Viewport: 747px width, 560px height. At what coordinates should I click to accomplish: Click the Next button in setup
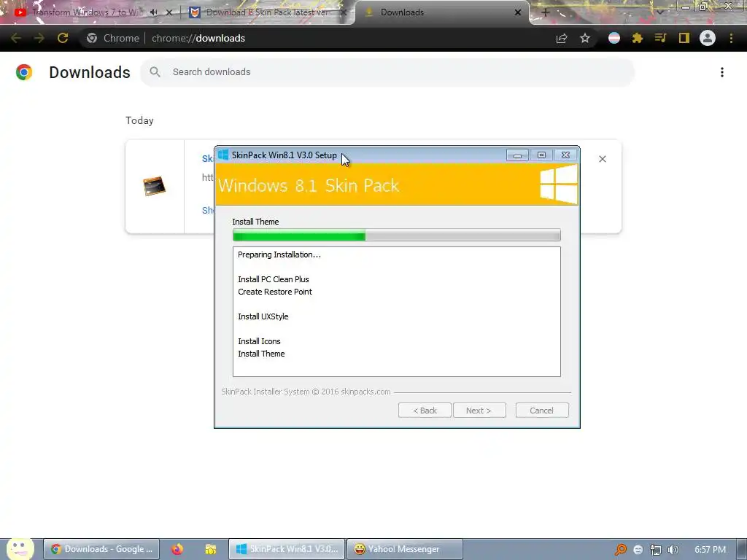click(x=479, y=411)
